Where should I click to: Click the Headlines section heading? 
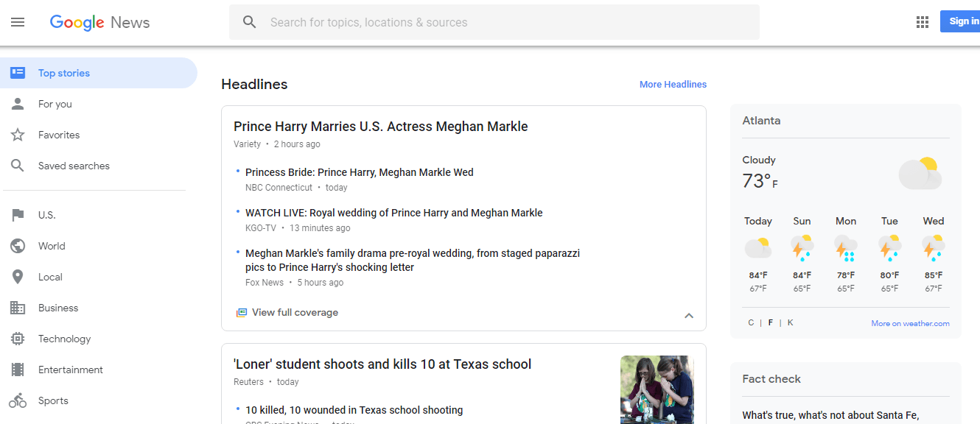pyautogui.click(x=254, y=85)
